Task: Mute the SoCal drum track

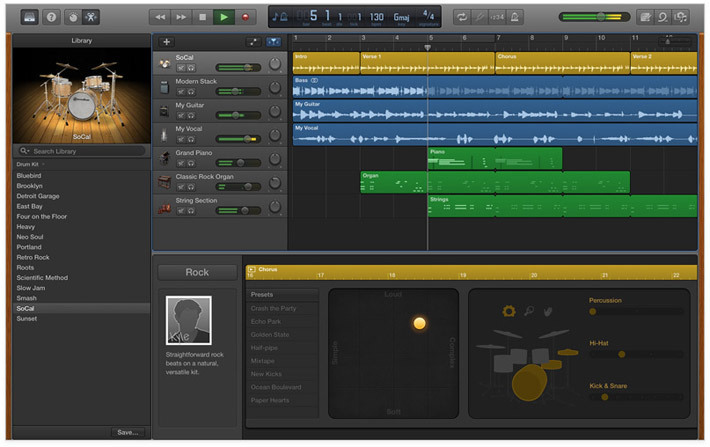Action: click(x=181, y=67)
